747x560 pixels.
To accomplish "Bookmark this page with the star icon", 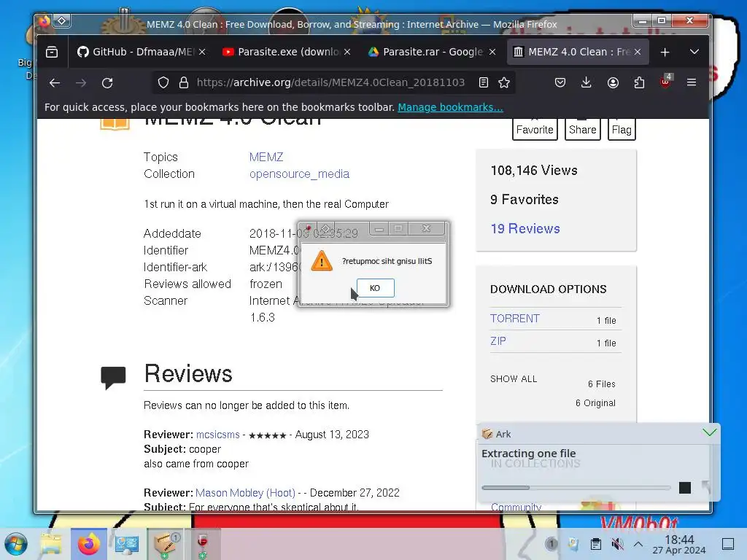I will 504,83.
